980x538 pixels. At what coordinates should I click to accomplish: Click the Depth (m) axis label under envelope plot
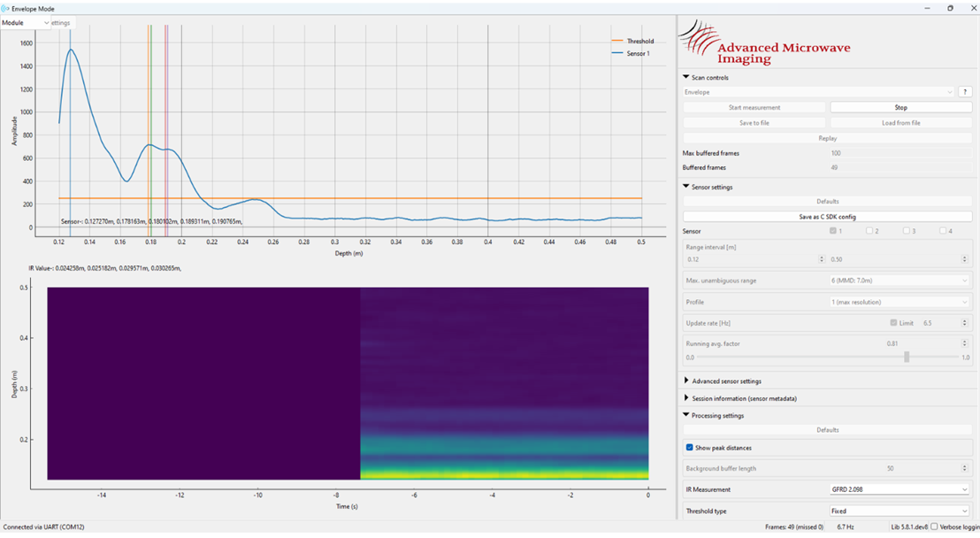pyautogui.click(x=348, y=253)
